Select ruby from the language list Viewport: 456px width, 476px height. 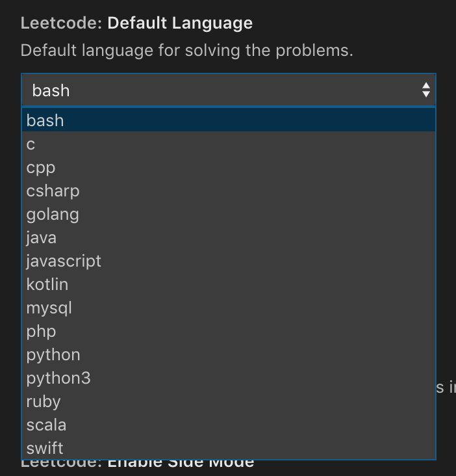[229, 401]
